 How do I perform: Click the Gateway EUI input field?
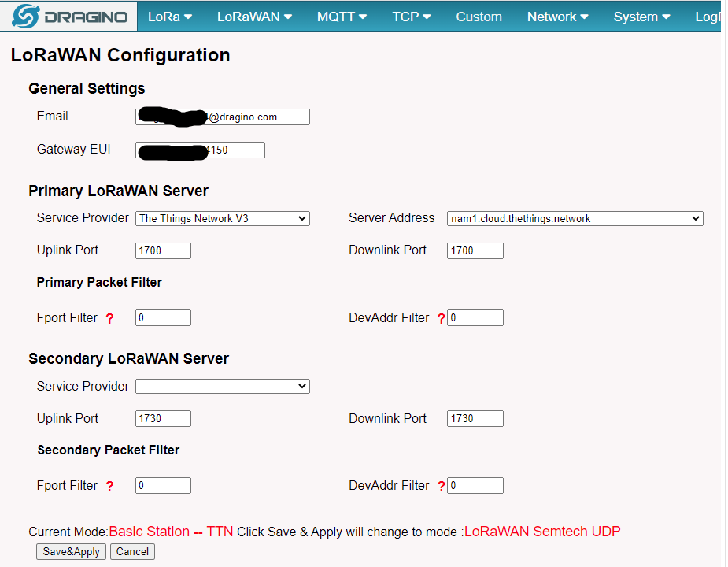200,150
